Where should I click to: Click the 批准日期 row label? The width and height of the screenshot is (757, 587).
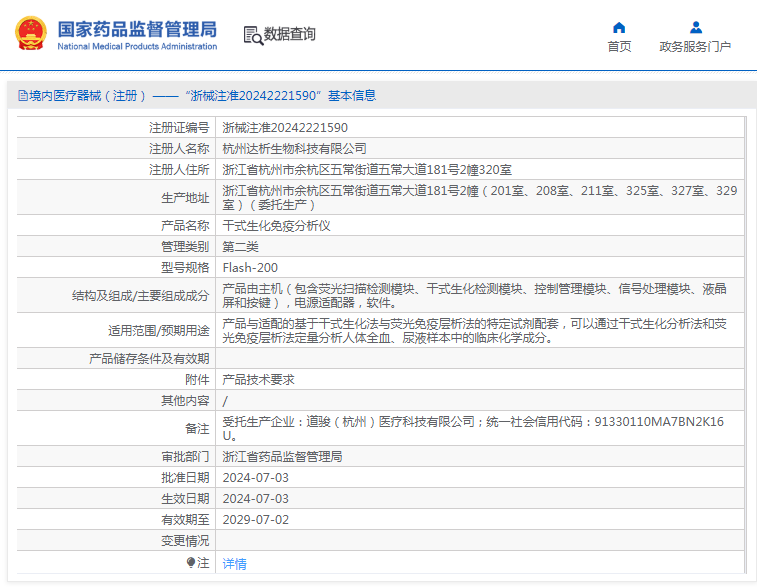click(x=185, y=477)
